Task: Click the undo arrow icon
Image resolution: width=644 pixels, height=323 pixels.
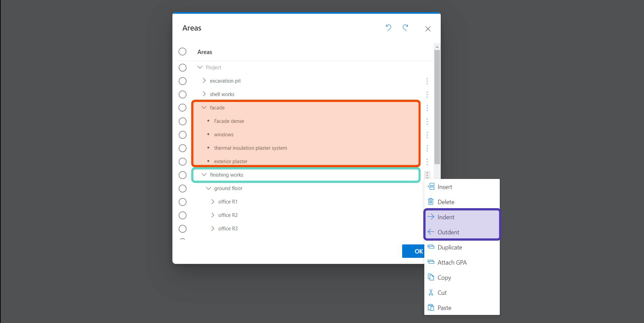Action: 388,28
